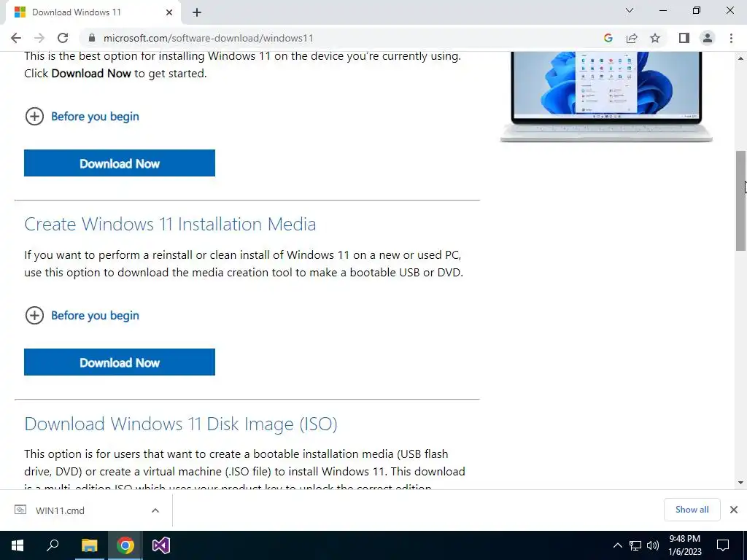Restore down the Chrome window
Screen dimensions: 747x560
tap(697, 10)
